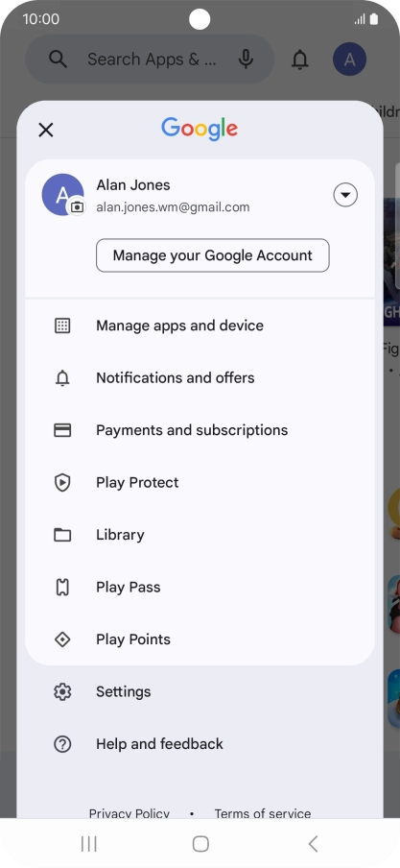Image resolution: width=400 pixels, height=868 pixels.
Task: Select the Library menu entry
Action: 200,535
